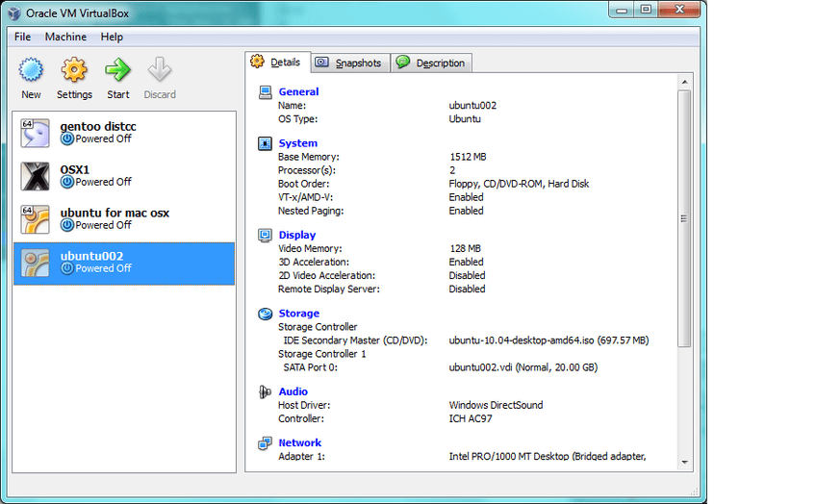This screenshot has height=504, width=816.
Task: Click the New virtual machine icon
Action: click(x=31, y=69)
